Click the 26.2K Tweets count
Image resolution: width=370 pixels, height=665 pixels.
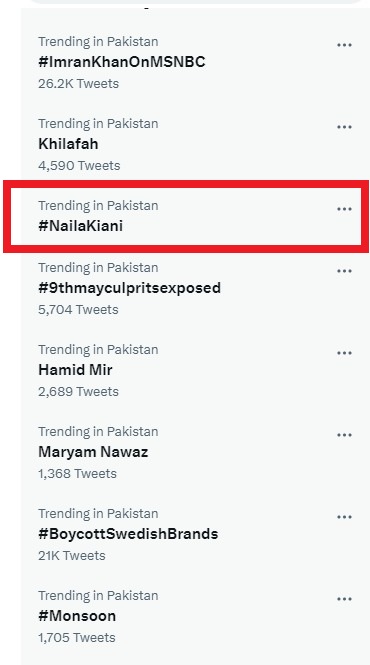pos(78,84)
